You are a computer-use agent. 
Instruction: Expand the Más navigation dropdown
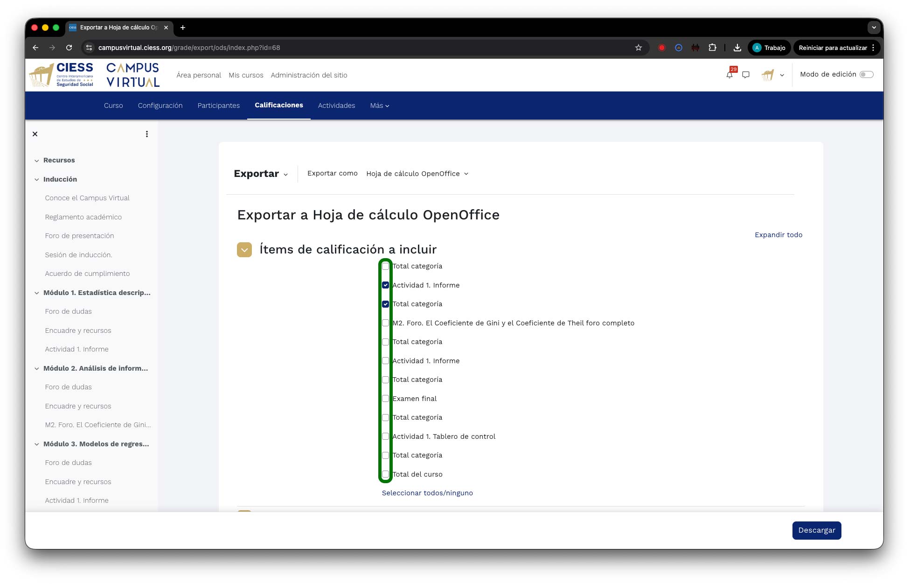point(379,106)
